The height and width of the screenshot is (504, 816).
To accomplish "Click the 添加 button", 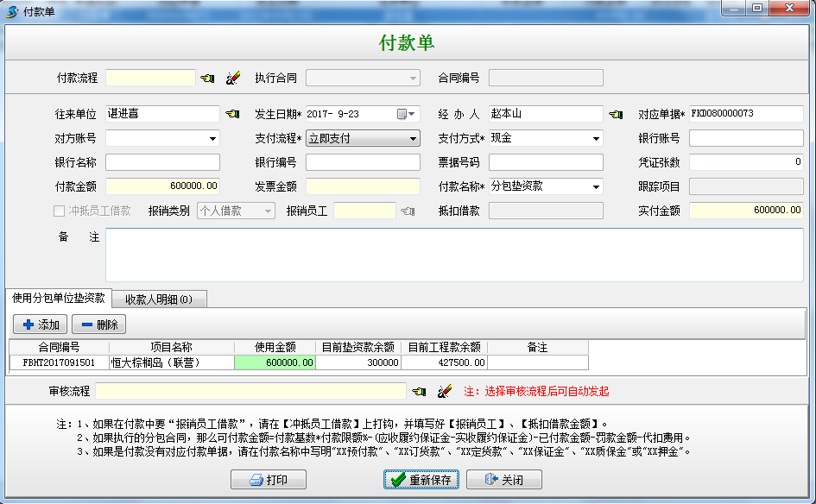I will coord(40,324).
